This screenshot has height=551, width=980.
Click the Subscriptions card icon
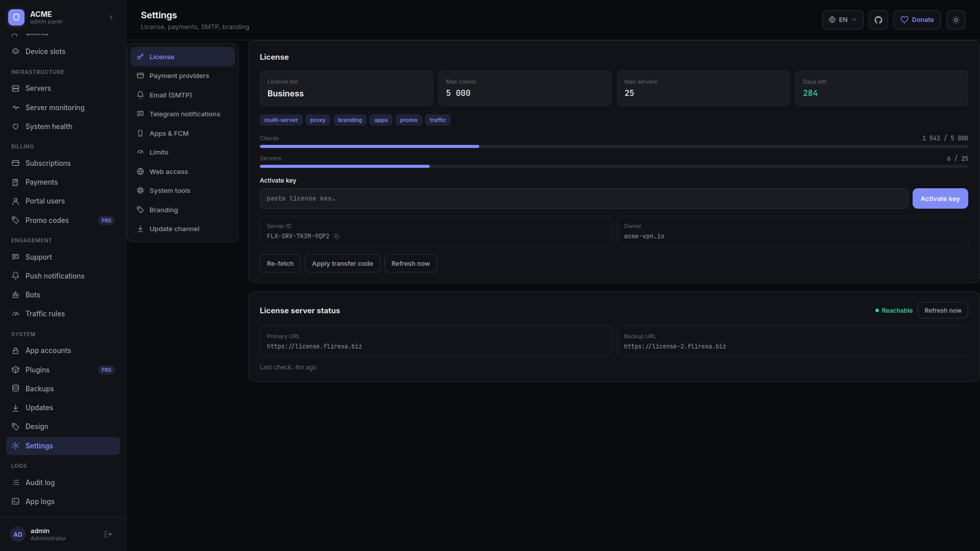15,163
